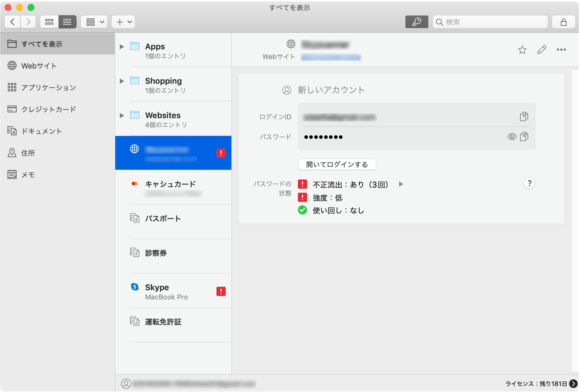580x392 pixels.
Task: Select the キャシュカード entry
Action: pos(173,188)
